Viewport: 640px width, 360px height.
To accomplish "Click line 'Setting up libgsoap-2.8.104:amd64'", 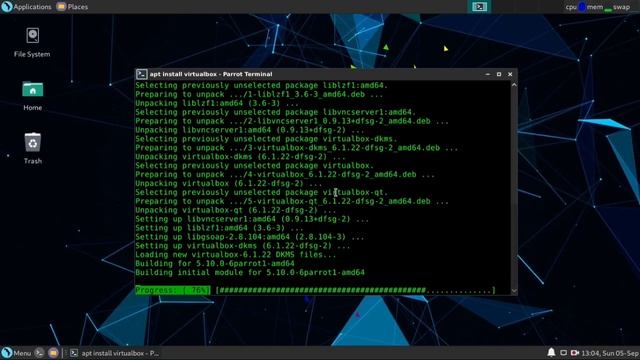I will coord(249,237).
